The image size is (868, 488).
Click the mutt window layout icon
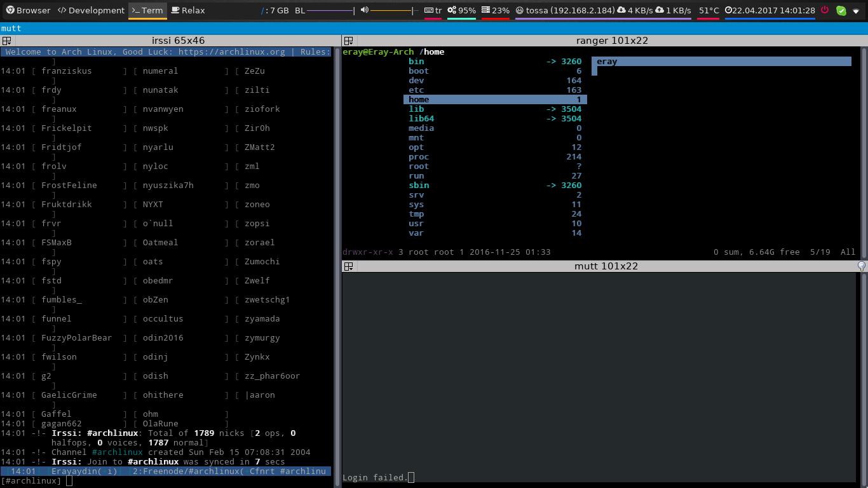[348, 266]
